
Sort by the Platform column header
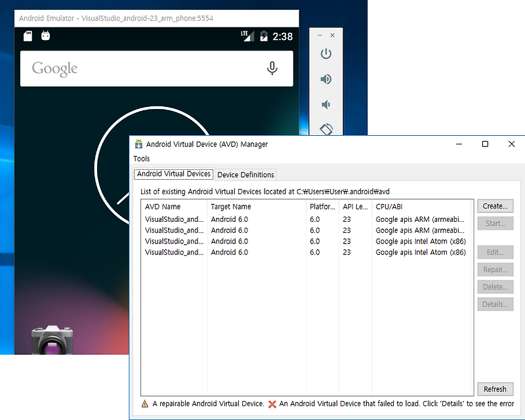pyautogui.click(x=322, y=207)
